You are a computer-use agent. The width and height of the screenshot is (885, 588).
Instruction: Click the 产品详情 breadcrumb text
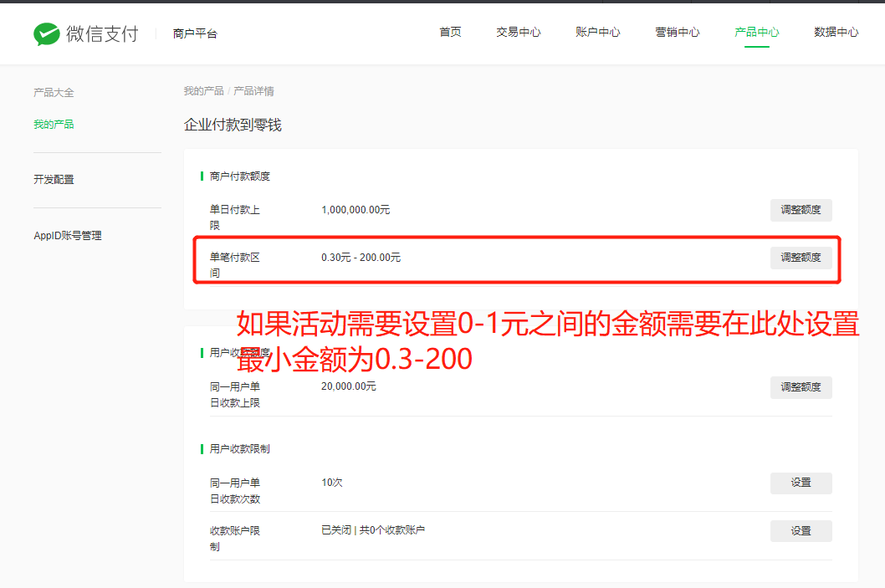tap(254, 91)
